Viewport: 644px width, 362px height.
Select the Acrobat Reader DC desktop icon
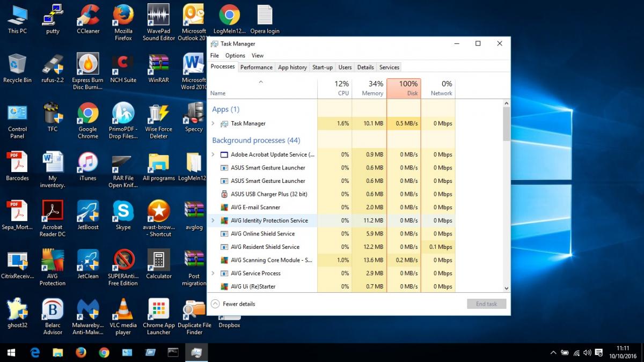coord(53,219)
